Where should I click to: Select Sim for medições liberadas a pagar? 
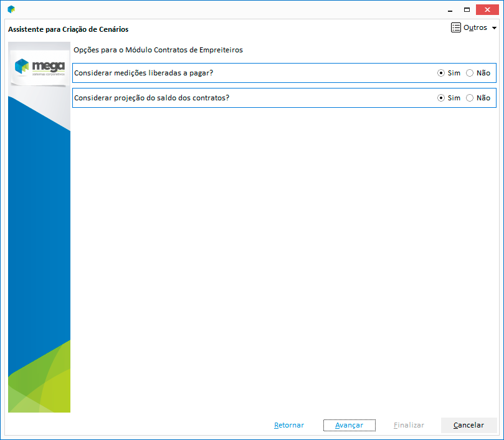tap(441, 73)
